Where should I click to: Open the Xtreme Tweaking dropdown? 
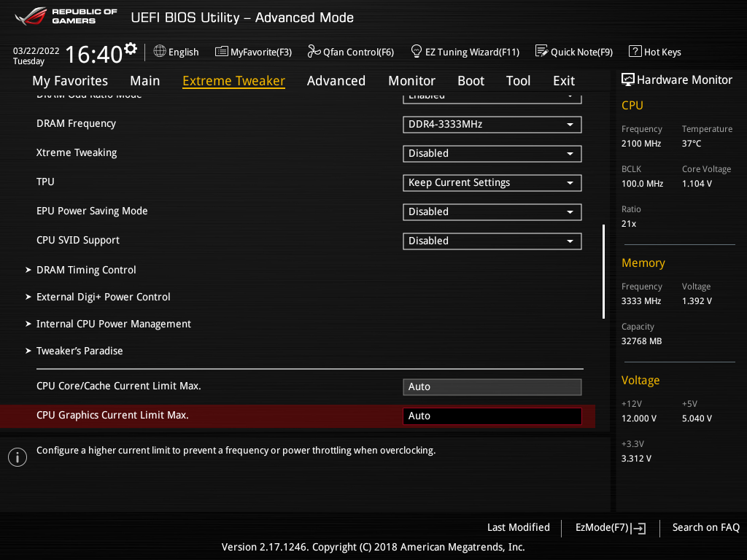click(492, 154)
